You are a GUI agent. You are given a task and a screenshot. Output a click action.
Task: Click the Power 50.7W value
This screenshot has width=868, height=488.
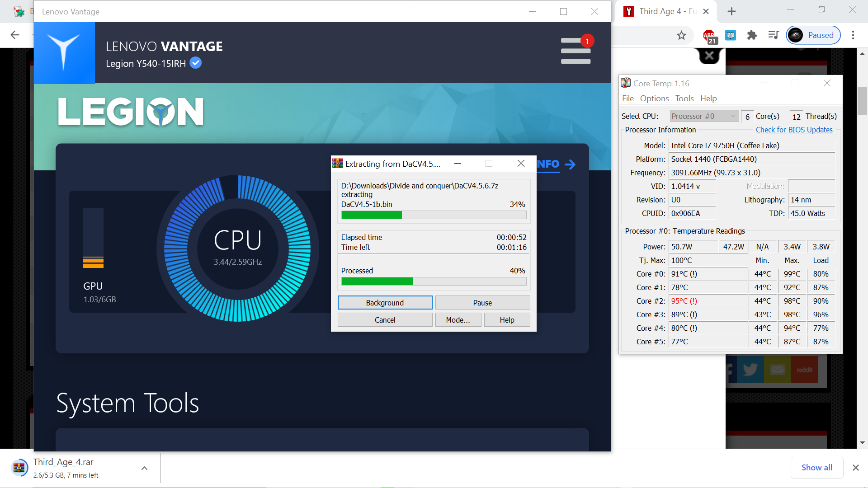pyautogui.click(x=693, y=247)
